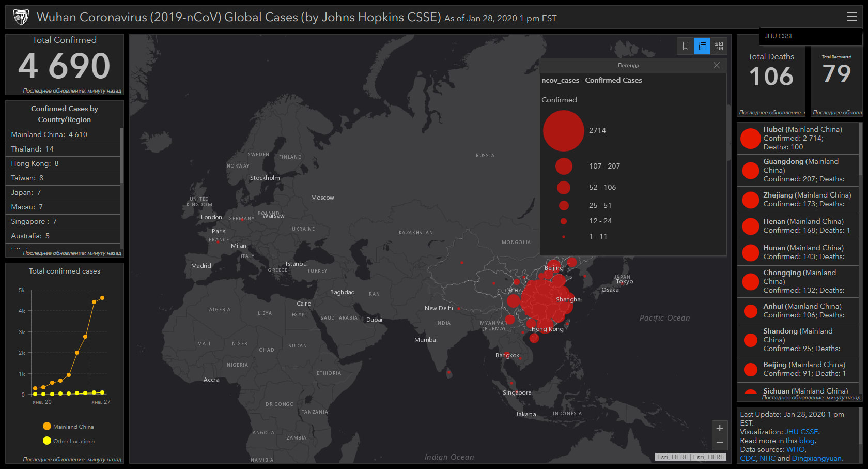868x469 pixels.
Task: Select the Shandong province entry
Action: (x=798, y=340)
